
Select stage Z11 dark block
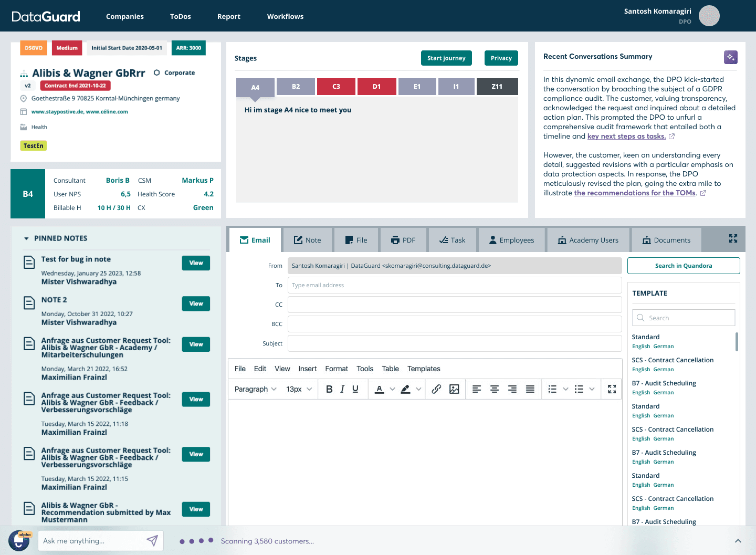(x=497, y=87)
